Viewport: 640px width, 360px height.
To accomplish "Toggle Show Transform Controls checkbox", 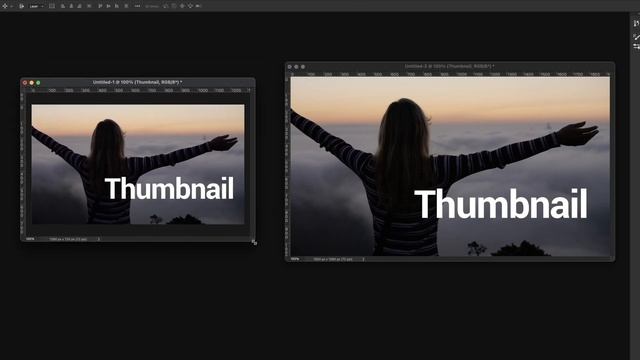I will pyautogui.click(x=52, y=6).
